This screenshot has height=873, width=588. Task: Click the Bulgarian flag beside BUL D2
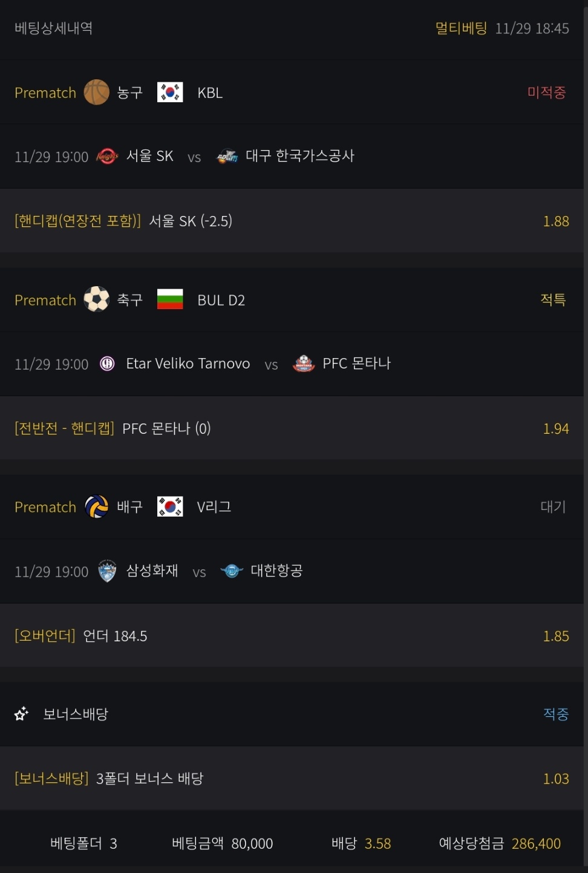point(170,299)
